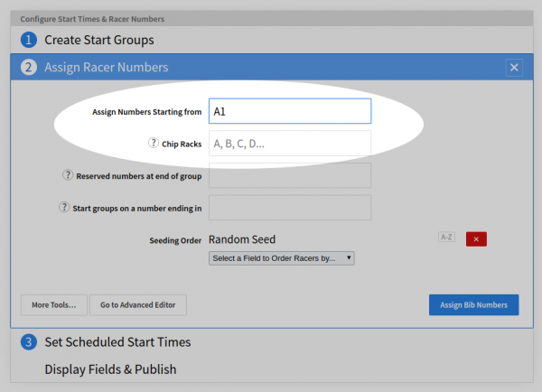Click the help icon beside Chip Racks
This screenshot has height=392, width=542.
pos(154,143)
